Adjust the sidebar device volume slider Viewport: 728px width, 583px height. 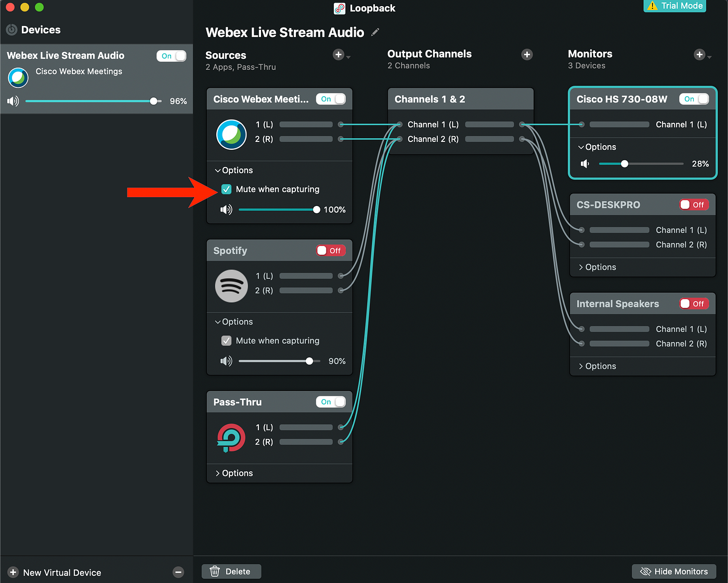pyautogui.click(x=94, y=101)
